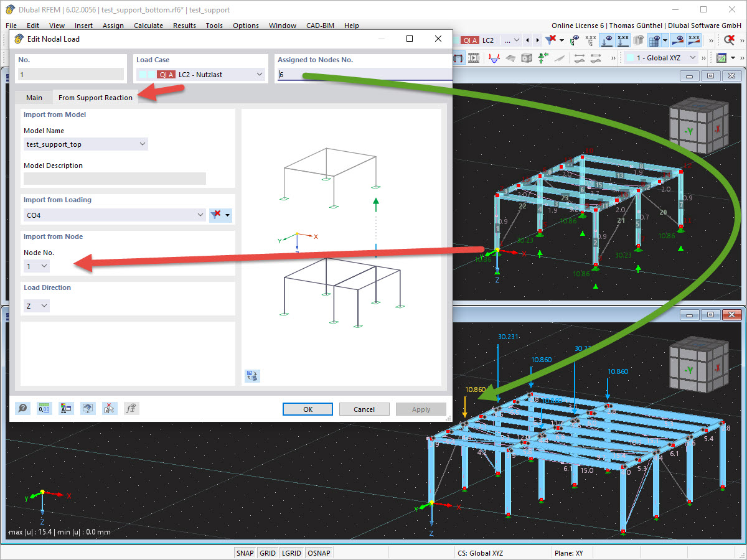Click the view synchronization icon below the model preview
Viewport: 747px width, 560px height.
coord(252,376)
